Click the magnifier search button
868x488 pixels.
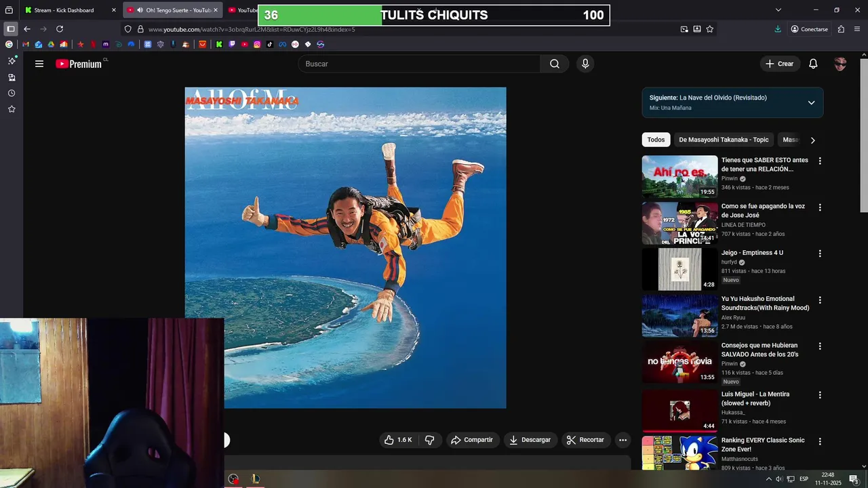[555, 64]
